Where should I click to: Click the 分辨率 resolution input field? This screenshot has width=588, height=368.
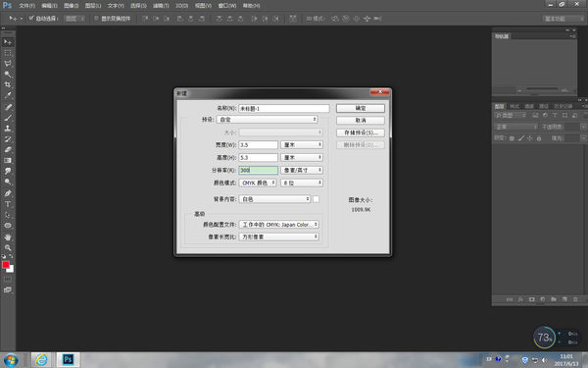tap(259, 170)
